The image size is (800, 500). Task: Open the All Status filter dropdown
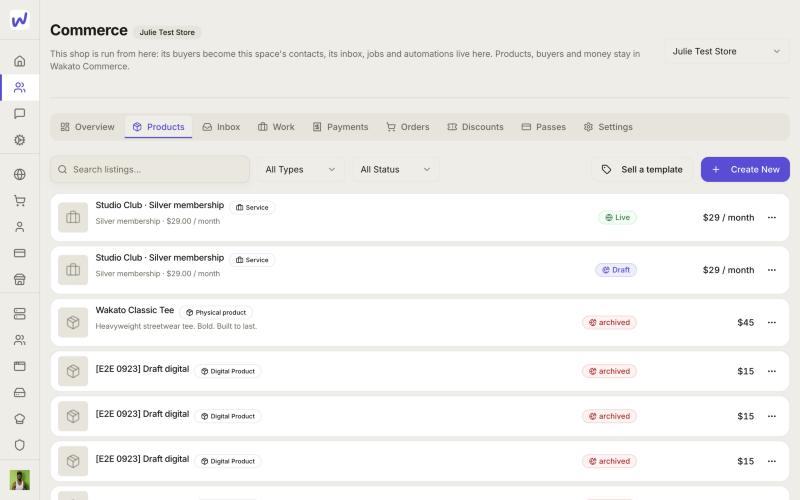(395, 169)
